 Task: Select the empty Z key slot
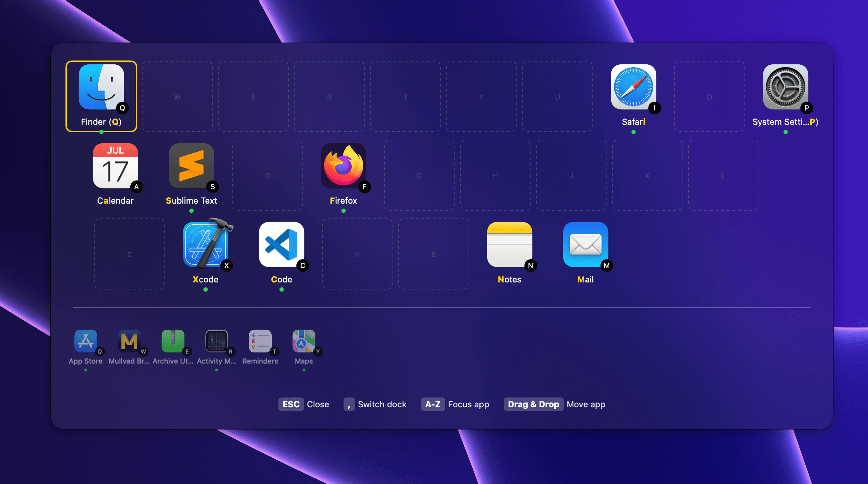click(130, 254)
